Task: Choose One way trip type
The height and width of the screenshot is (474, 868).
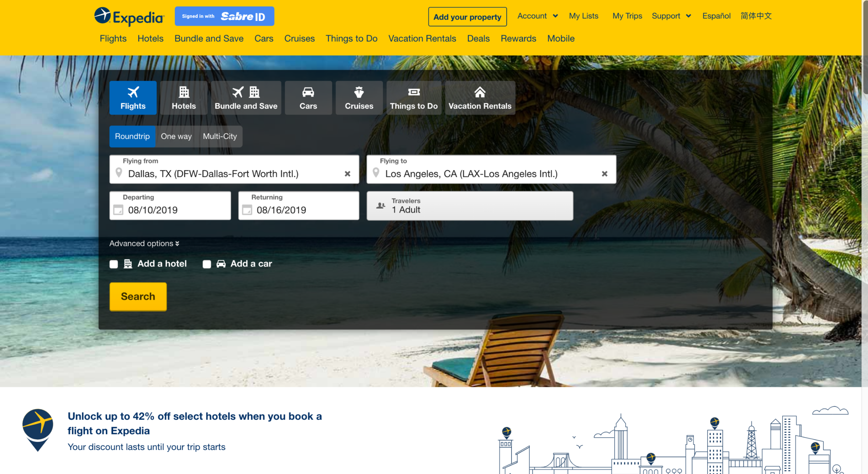Action: click(x=176, y=136)
